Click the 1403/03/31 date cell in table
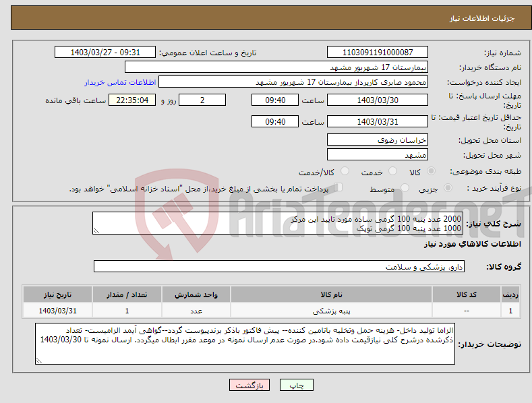The height and width of the screenshot is (403, 532). (58, 311)
